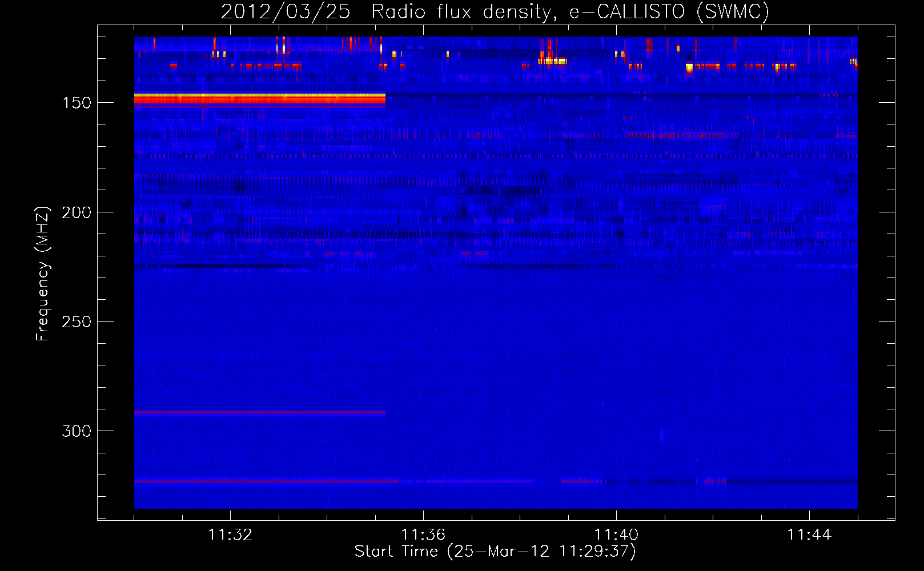Click the 'Frequency (MHZ)' y-axis label

pos(42,274)
